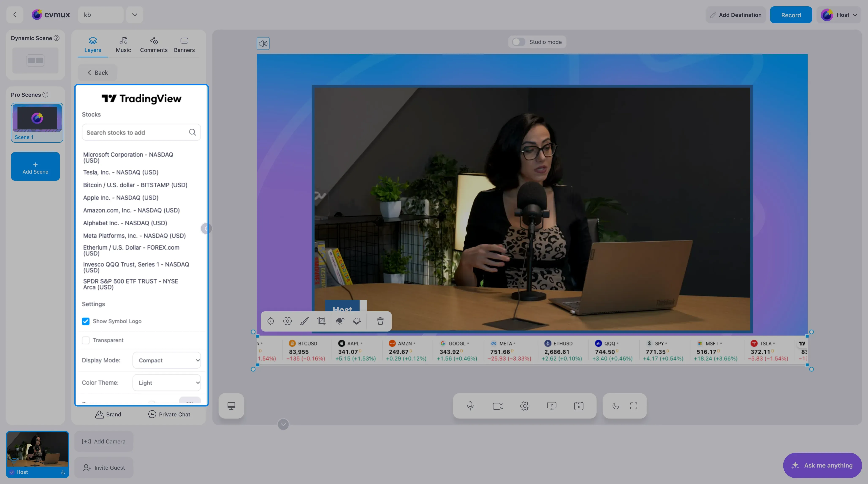Switch to the Music tab

(123, 45)
